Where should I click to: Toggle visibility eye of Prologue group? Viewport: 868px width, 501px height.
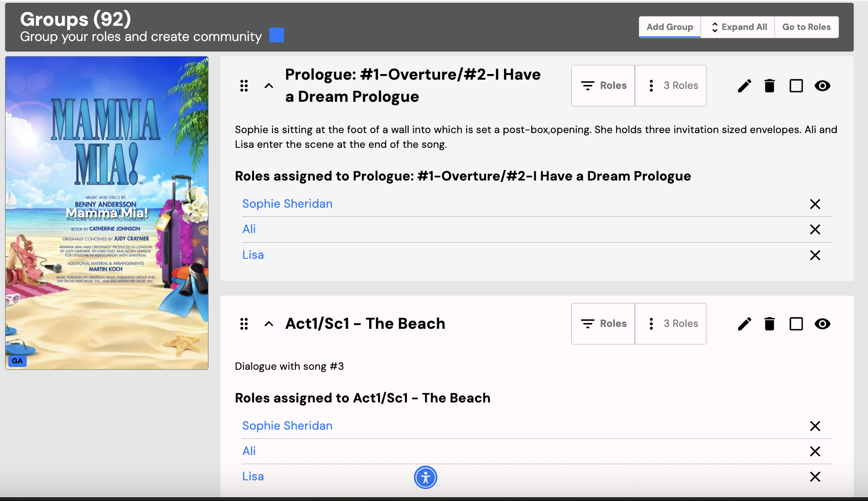(822, 86)
